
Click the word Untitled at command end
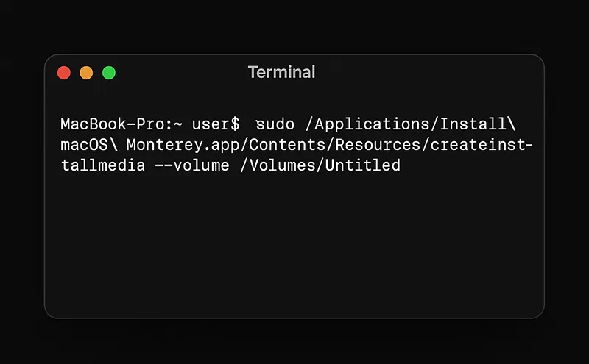pyautogui.click(x=363, y=165)
